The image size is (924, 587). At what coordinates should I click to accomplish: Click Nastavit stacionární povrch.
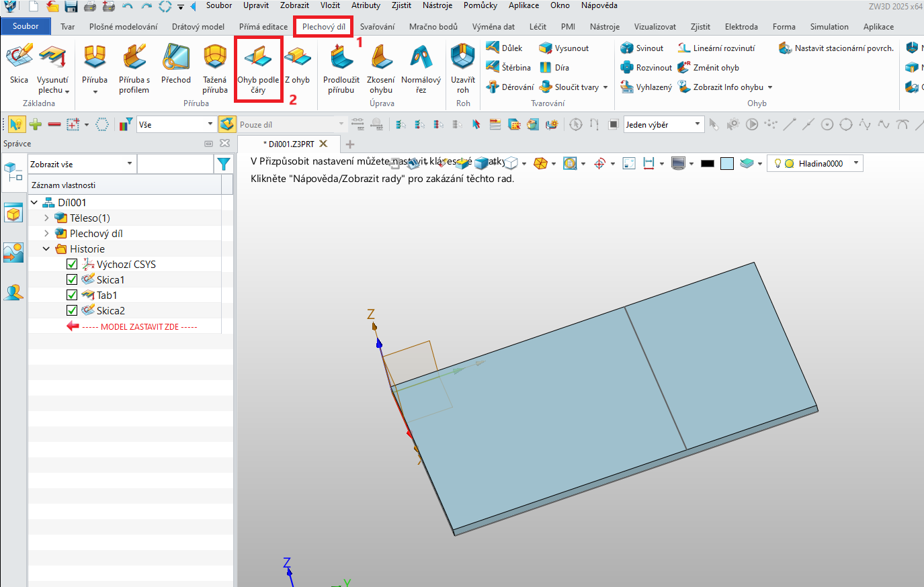coord(837,48)
